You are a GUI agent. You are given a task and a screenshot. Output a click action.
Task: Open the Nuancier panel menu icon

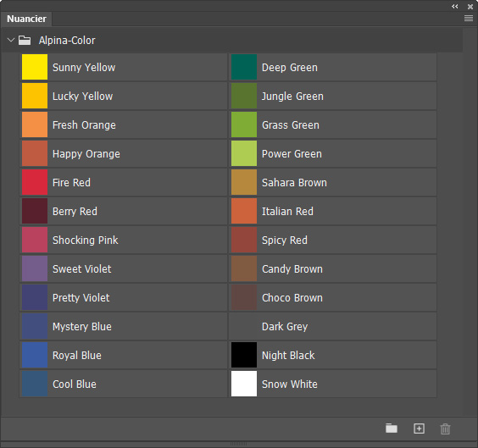click(468, 19)
